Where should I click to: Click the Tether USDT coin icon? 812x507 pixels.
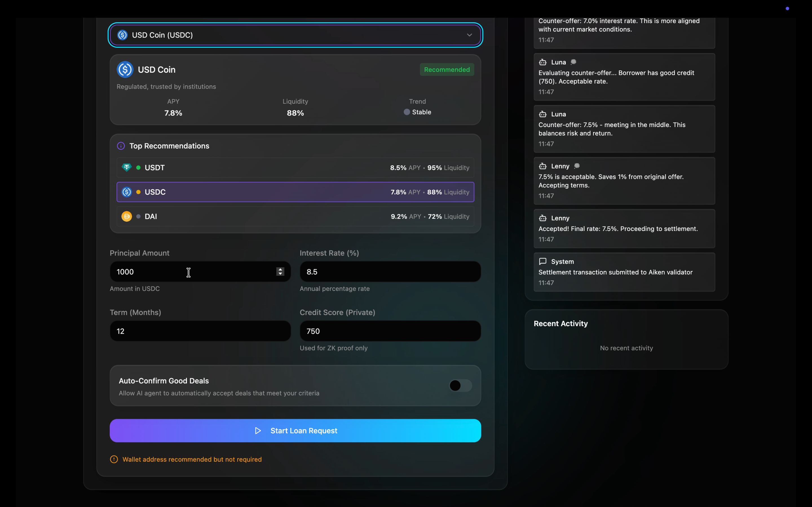tap(127, 167)
